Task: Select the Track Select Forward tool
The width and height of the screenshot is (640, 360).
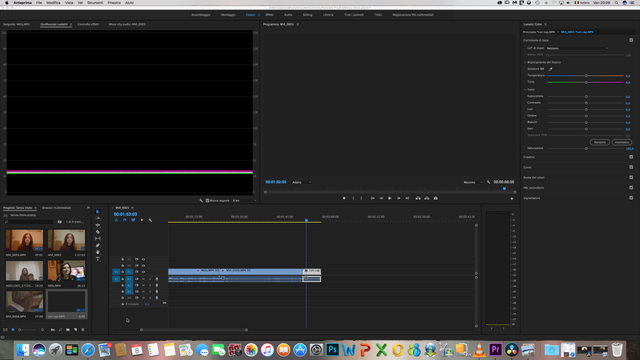Action: point(98,218)
